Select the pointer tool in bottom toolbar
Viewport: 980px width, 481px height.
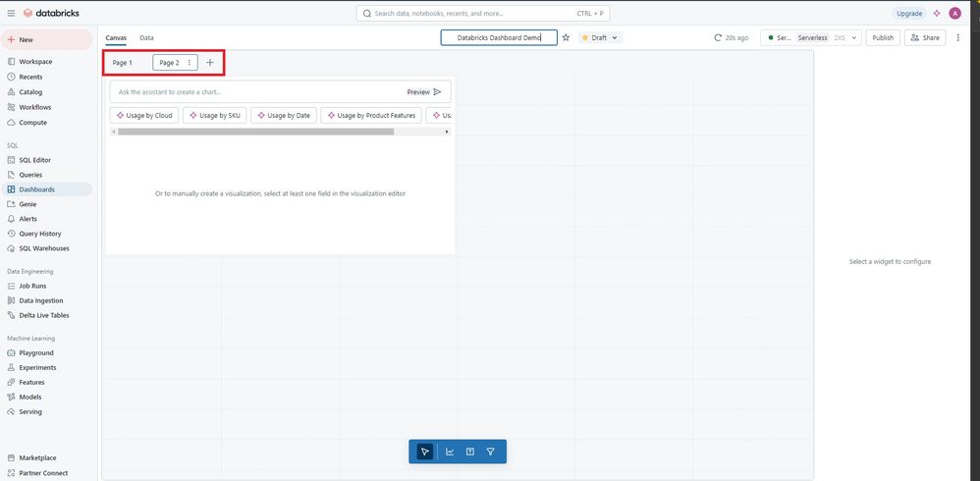click(425, 452)
